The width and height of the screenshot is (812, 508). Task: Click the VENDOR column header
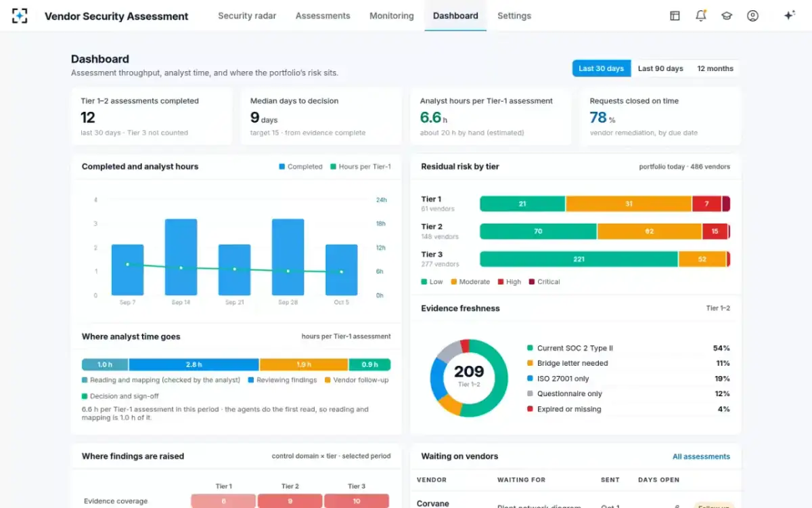point(432,480)
